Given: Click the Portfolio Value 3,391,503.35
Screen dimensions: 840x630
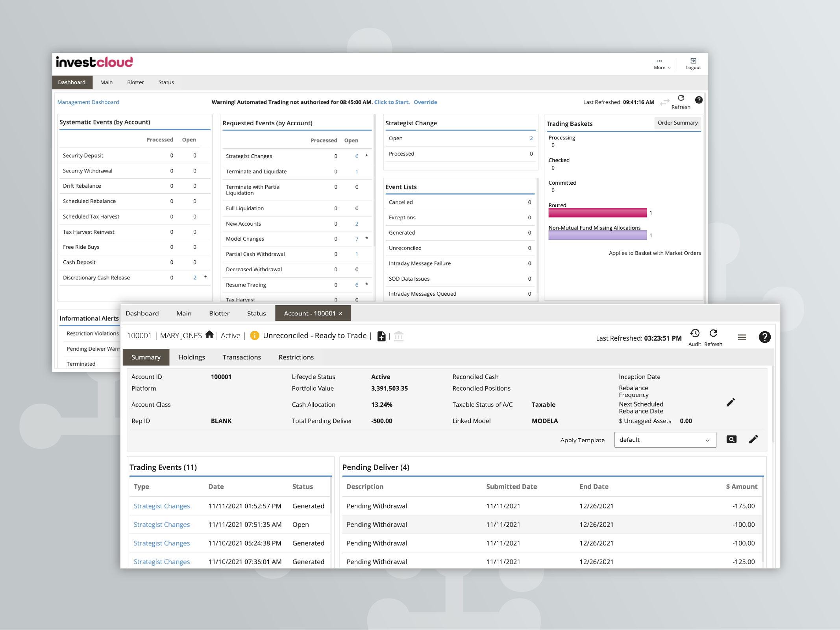Looking at the screenshot, I should 389,389.
